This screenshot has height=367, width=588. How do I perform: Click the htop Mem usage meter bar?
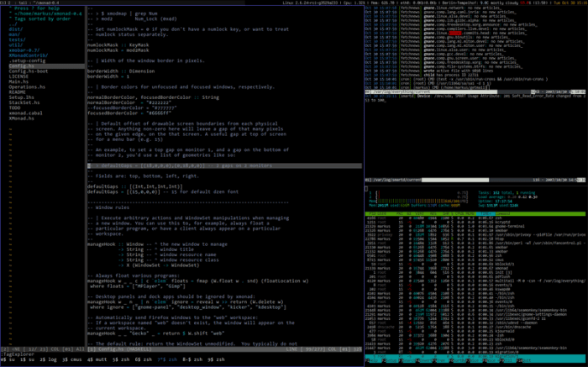[419, 202]
